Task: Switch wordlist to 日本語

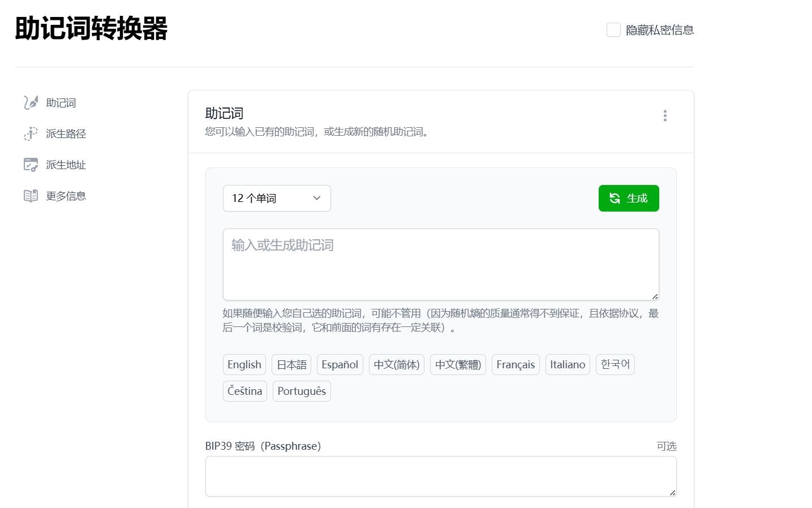Action: click(x=291, y=364)
